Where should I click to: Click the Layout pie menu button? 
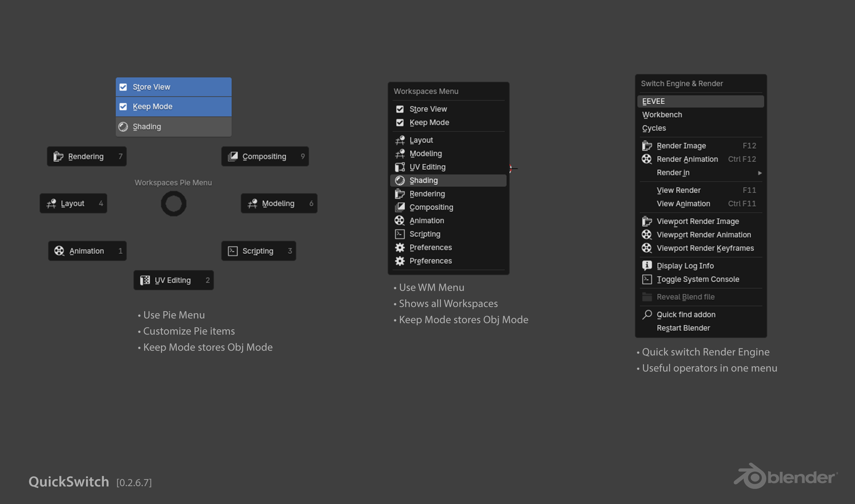pos(73,203)
